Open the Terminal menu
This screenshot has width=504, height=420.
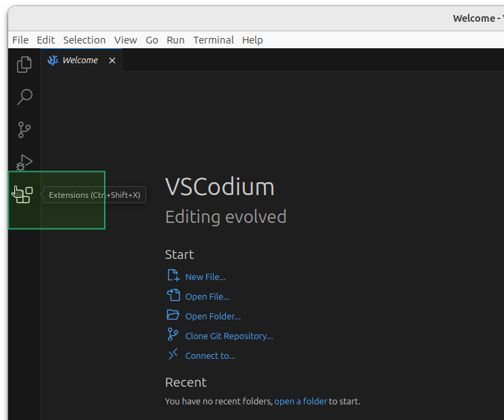[x=214, y=40]
